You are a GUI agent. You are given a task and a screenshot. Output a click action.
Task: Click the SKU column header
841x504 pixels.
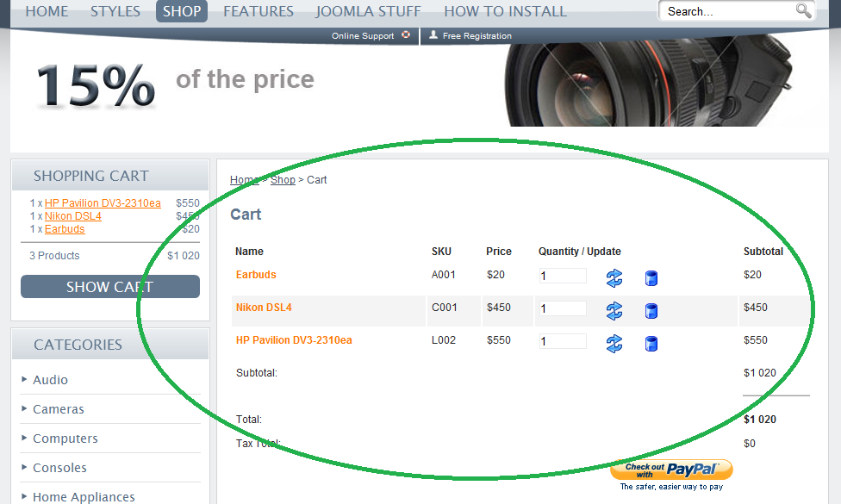[441, 252]
